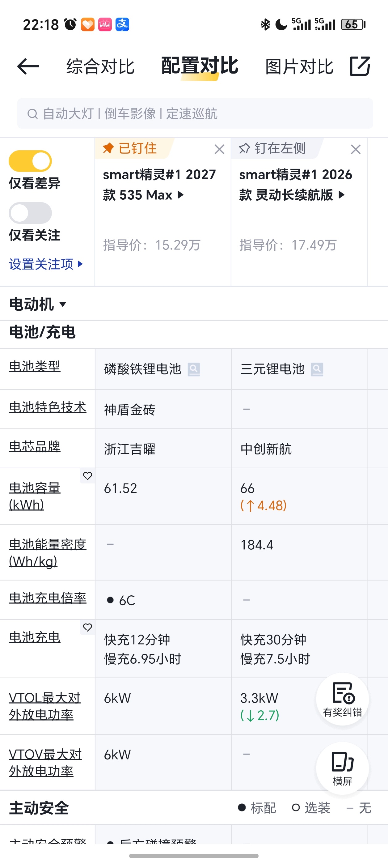The height and width of the screenshot is (868, 388).
Task: Expand the 电动机 section dropdown
Action: [x=38, y=304]
